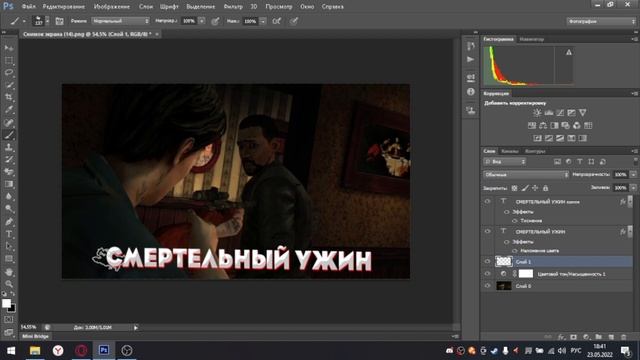Select the Horizontal Type tool
This screenshot has height=360, width=640.
click(x=9, y=234)
